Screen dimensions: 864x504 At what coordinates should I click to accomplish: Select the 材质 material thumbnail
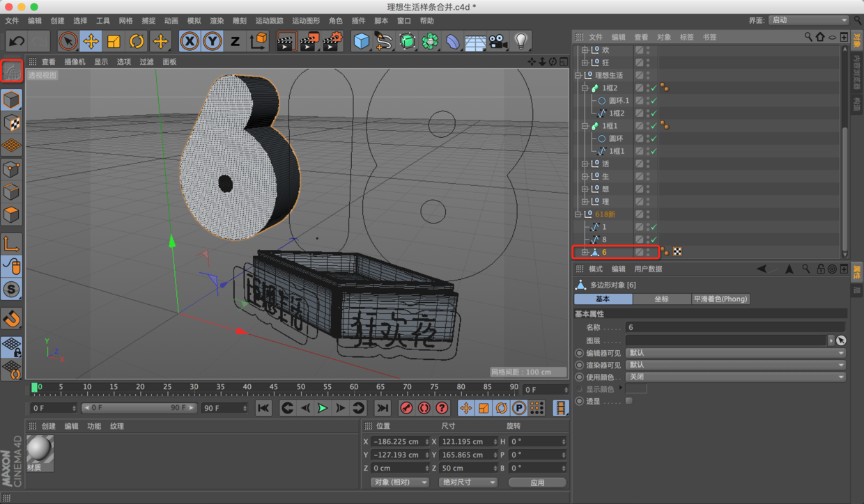point(40,453)
